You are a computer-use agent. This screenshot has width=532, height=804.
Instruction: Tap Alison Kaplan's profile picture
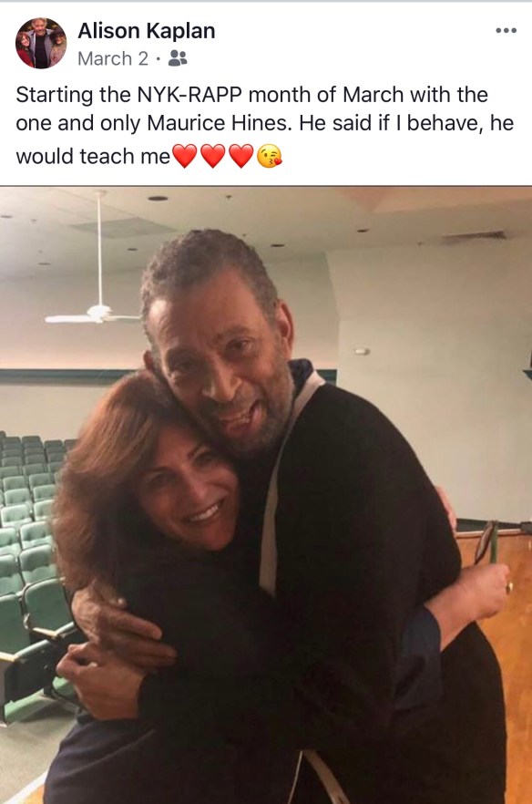[x=41, y=43]
